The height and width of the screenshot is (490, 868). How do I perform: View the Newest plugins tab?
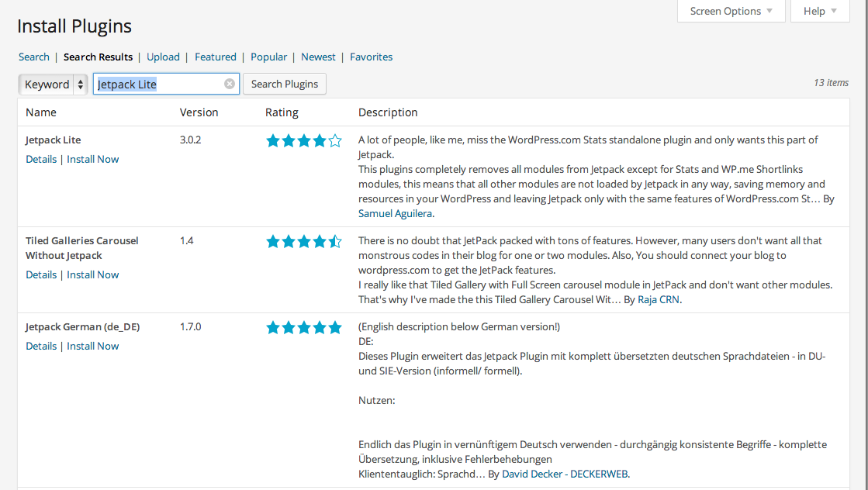tap(318, 57)
